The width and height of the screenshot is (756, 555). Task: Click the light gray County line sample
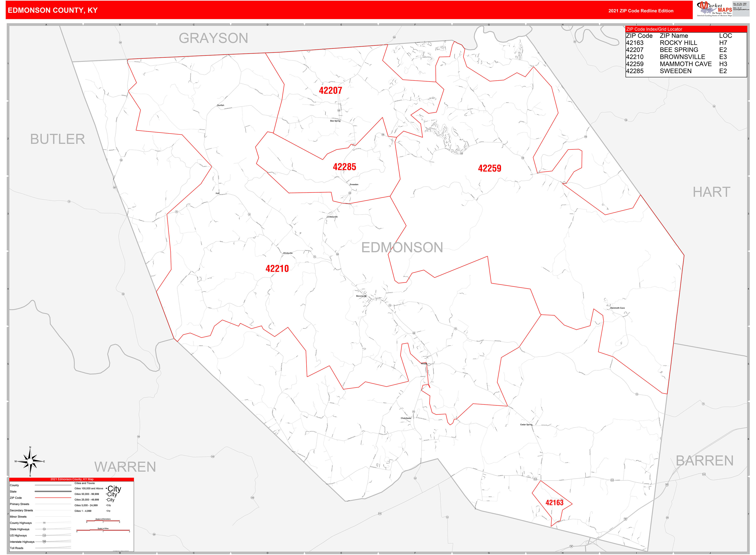(x=53, y=485)
